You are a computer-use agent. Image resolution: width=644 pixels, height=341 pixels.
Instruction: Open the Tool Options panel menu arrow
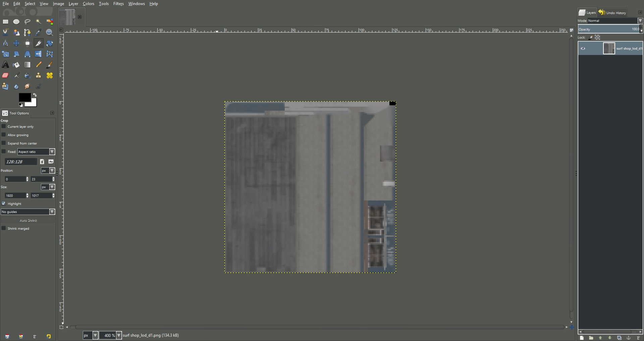[52, 113]
